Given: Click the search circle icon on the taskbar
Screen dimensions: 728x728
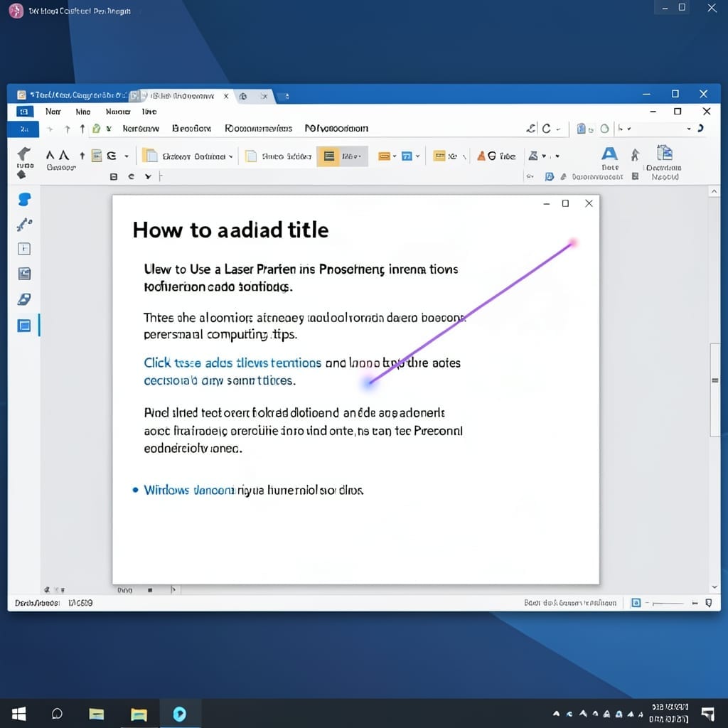Looking at the screenshot, I should pos(57,714).
